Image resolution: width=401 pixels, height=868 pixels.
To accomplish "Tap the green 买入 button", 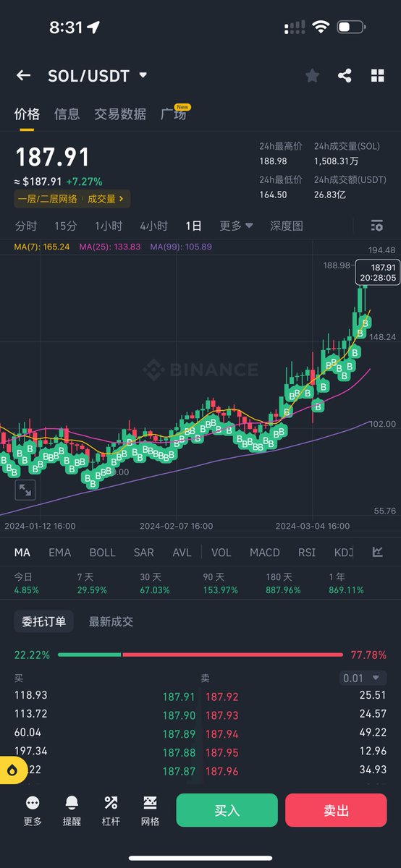I will click(227, 810).
